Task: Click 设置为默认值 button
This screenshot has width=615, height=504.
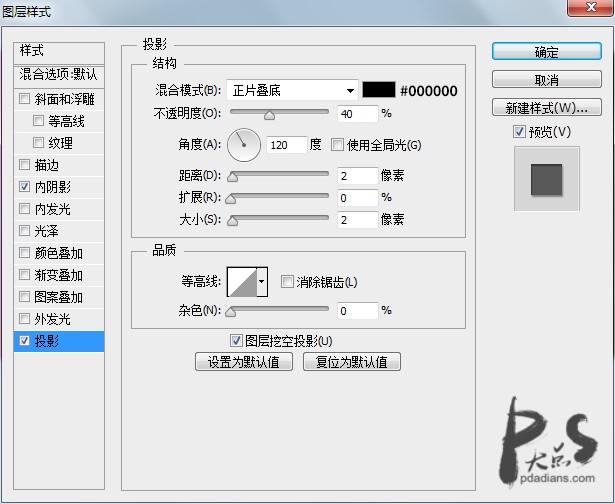Action: (244, 362)
